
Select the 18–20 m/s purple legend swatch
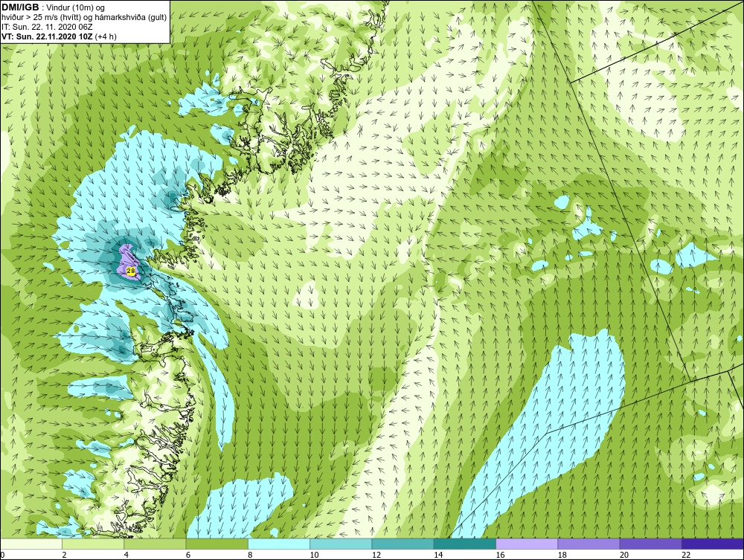(589, 544)
